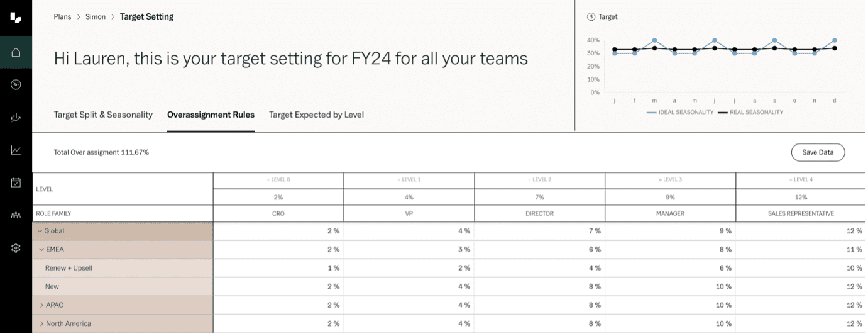Click the app logo at top of sidebar
The height and width of the screenshot is (336, 868).
click(16, 18)
